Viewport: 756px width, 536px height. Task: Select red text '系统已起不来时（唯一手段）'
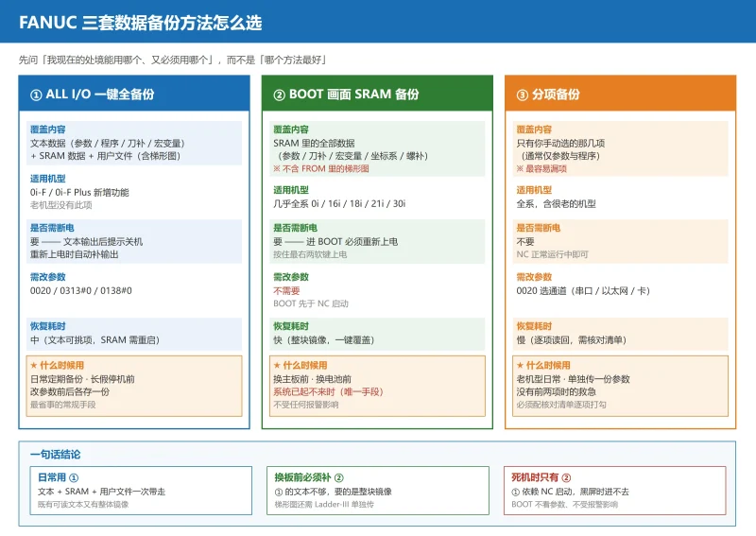[x=328, y=391]
